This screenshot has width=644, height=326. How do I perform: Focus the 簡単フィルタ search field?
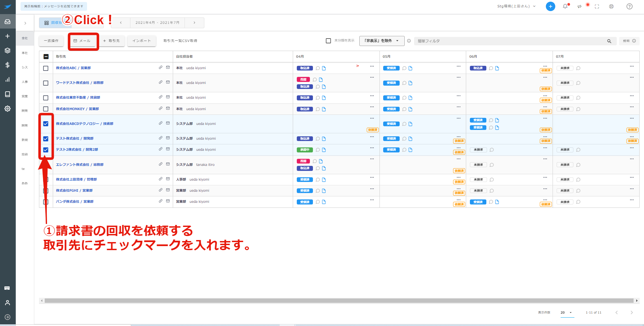(x=510, y=41)
